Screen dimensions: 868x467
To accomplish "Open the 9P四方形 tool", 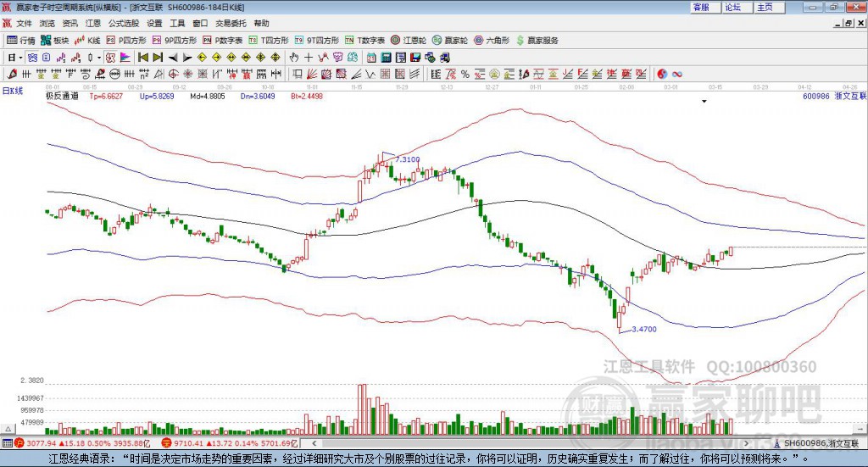I will (174, 41).
